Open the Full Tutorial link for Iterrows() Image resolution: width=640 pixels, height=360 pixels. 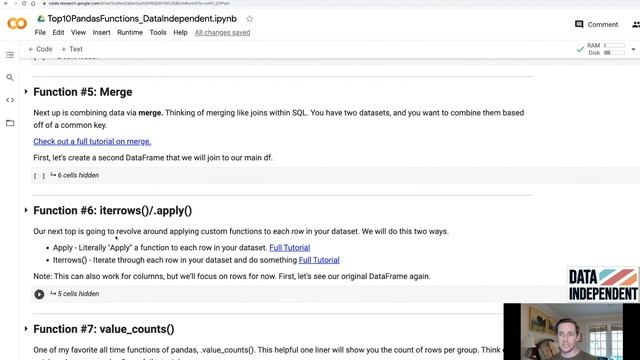(319, 260)
